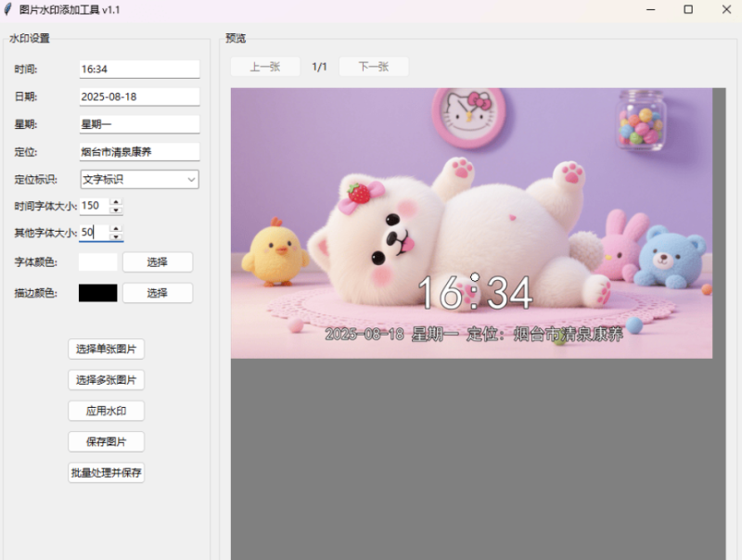742x560 pixels.
Task: Increase 时间字体大小 with the up arrow
Action: pyautogui.click(x=116, y=202)
